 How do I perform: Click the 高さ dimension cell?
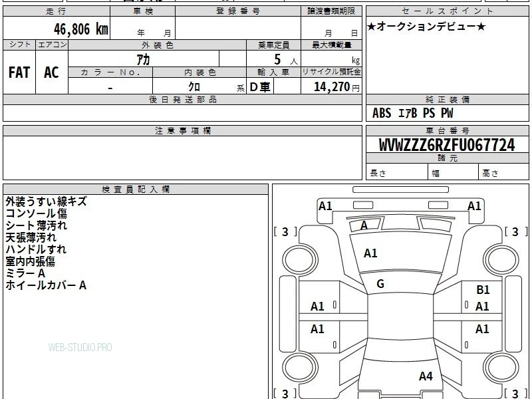503,172
